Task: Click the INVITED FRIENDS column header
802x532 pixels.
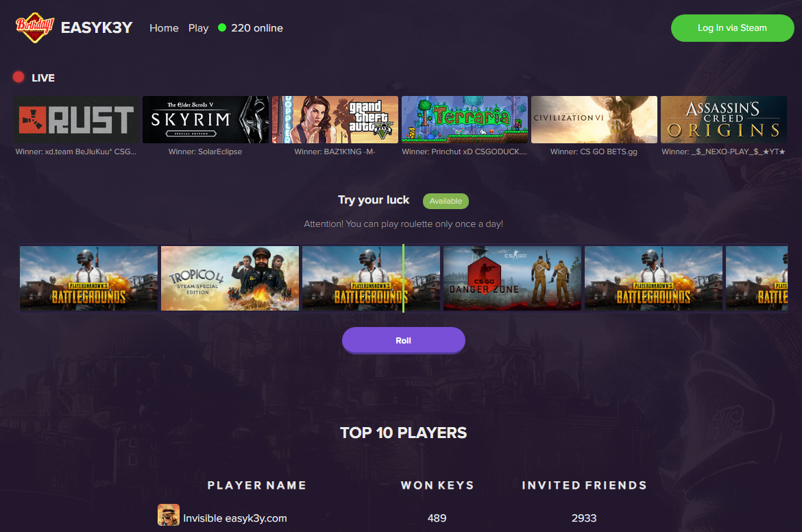Action: click(584, 485)
